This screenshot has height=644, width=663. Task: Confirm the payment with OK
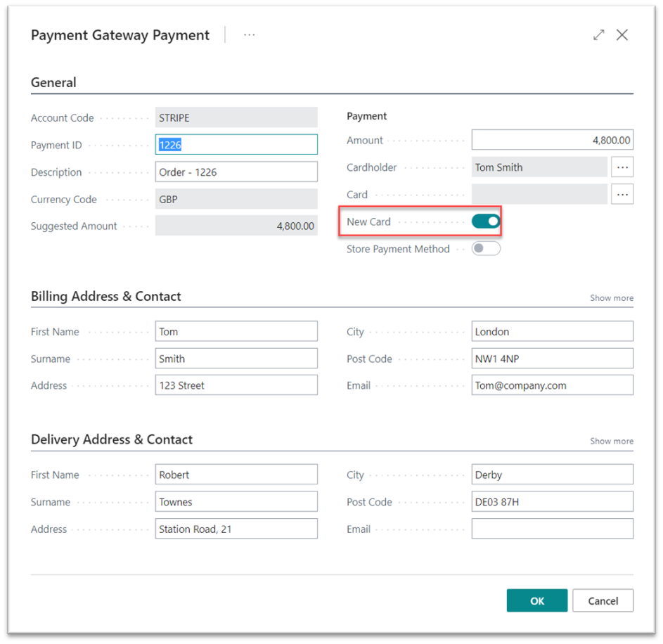pos(536,600)
